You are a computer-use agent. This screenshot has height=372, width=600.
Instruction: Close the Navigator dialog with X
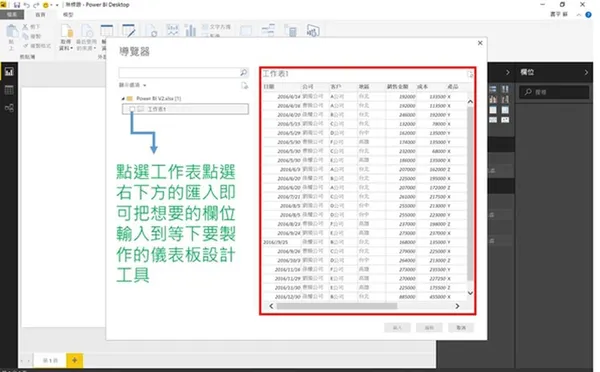point(480,43)
